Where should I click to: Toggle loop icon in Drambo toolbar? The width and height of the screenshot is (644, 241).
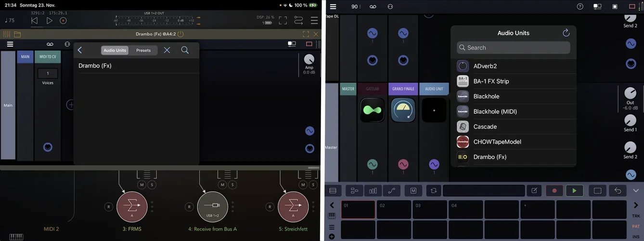[x=433, y=190]
